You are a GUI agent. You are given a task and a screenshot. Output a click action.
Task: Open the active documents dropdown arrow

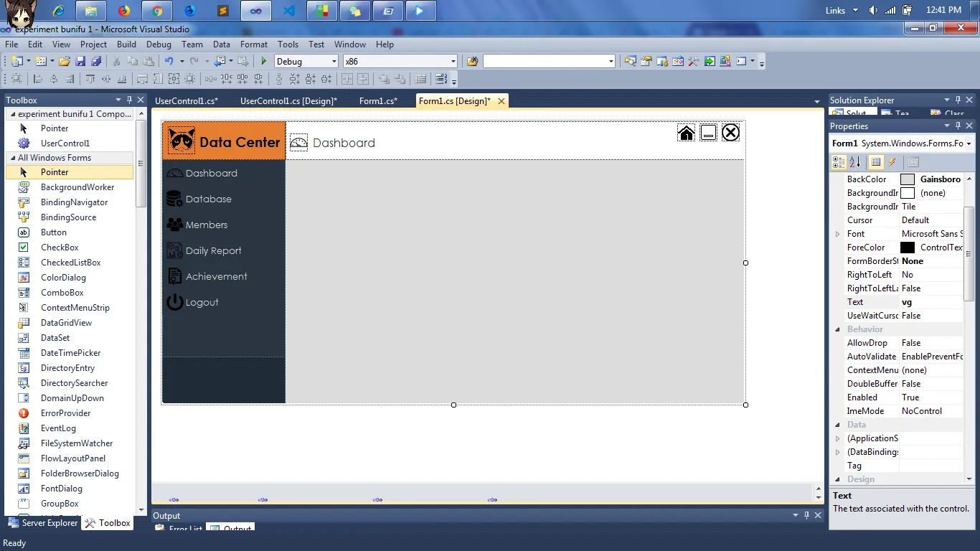(x=817, y=101)
